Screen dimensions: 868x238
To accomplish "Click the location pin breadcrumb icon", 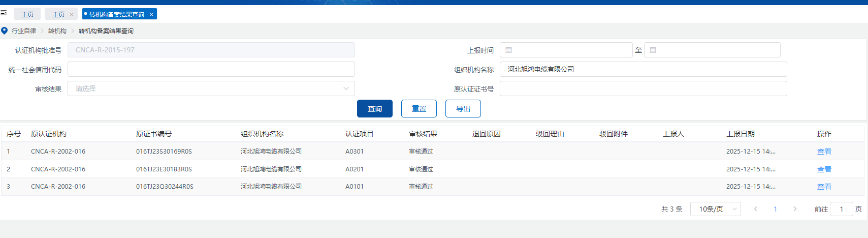I will pos(5,31).
